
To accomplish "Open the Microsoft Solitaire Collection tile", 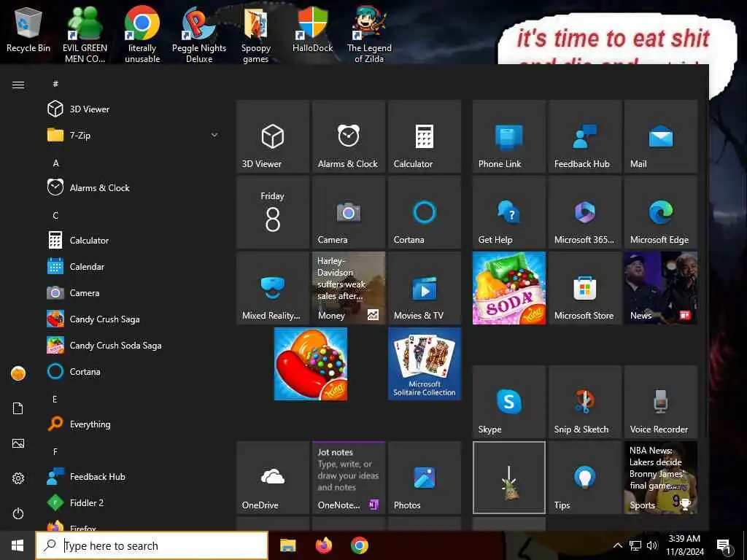I will pos(425,363).
